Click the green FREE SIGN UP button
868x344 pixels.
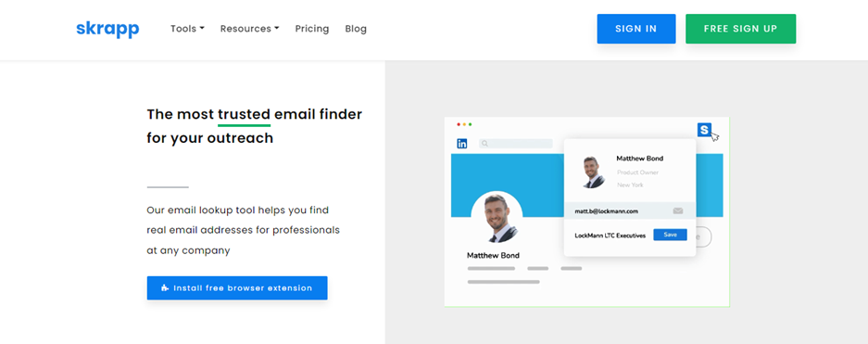click(741, 29)
